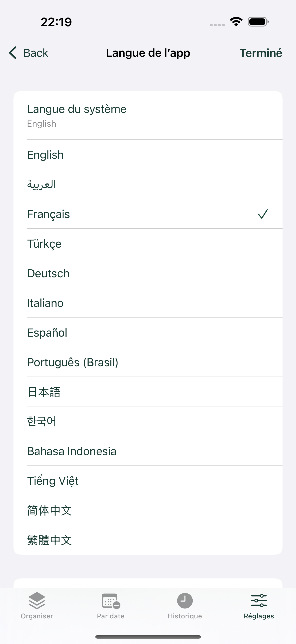Tap the Back text button
This screenshot has width=296, height=644.
(36, 53)
